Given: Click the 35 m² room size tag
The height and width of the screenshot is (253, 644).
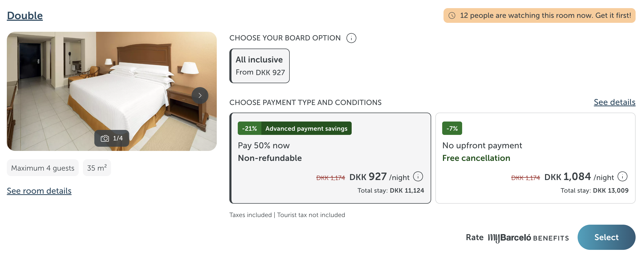Looking at the screenshot, I should 97,168.
